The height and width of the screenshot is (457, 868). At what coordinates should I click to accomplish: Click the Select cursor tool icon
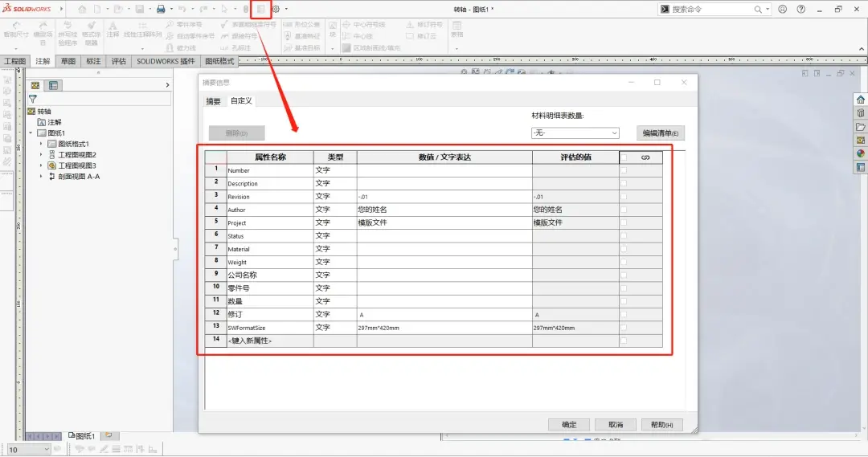(224, 10)
